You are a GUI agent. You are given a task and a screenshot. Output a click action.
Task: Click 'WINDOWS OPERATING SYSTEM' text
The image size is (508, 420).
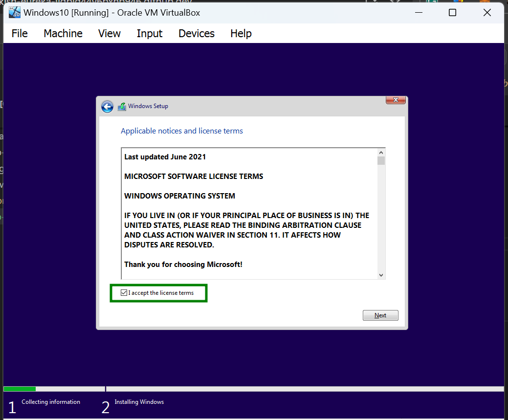click(180, 196)
